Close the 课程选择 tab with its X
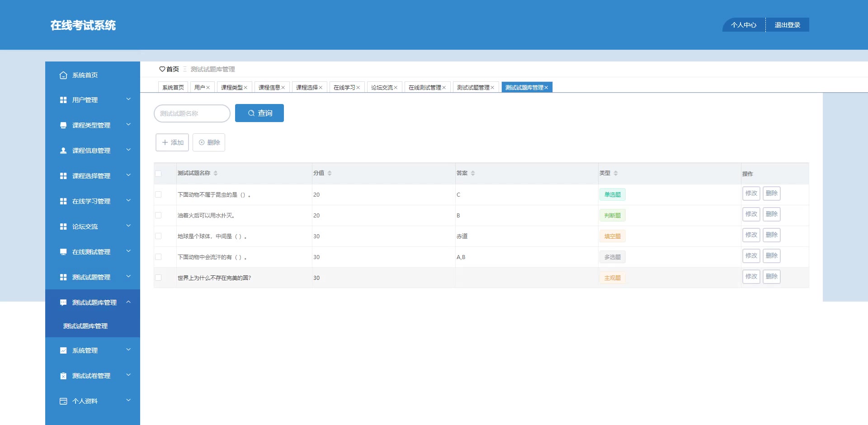This screenshot has width=868, height=425. [321, 88]
